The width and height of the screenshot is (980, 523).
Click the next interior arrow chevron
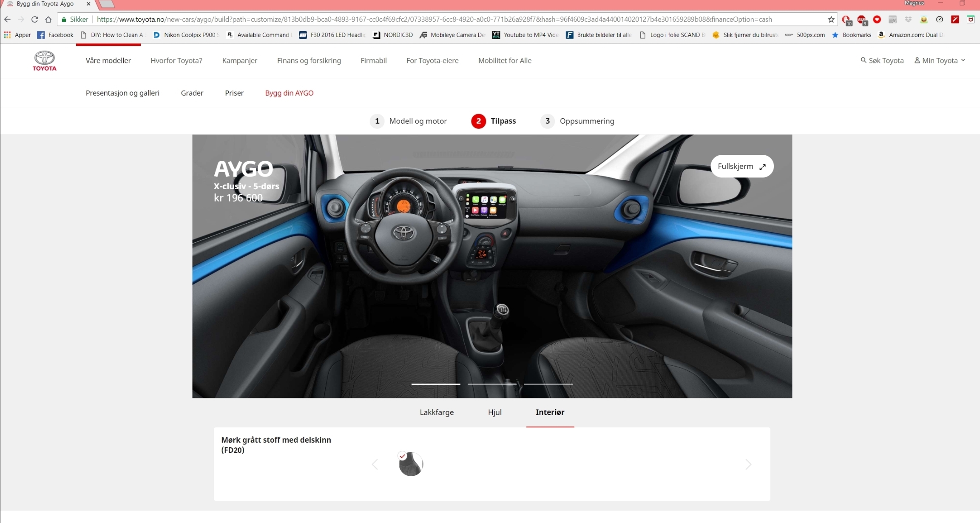[x=748, y=465]
